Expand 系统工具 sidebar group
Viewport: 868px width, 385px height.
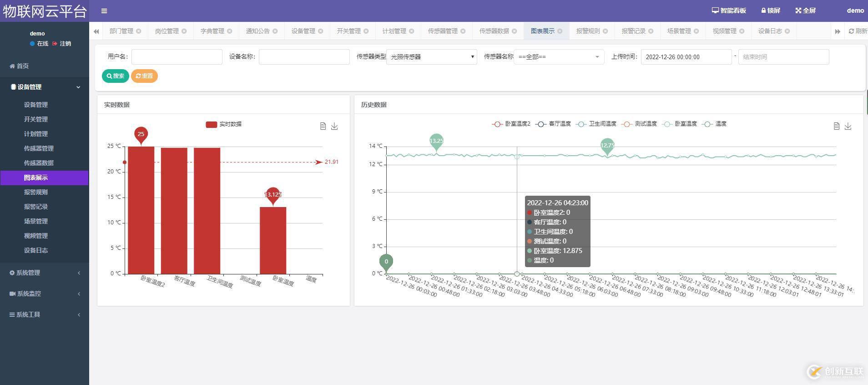point(45,314)
